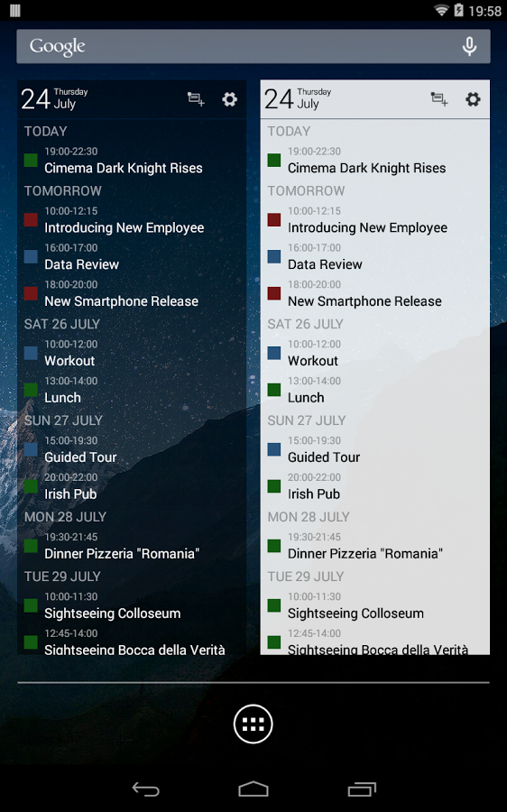Open settings gear in the dark widget
The image size is (507, 812).
(229, 99)
